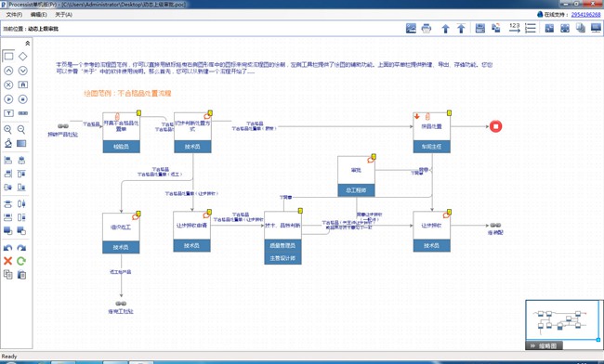Select the rectangle activity shape tool
Screen dimensions: 604x364
click(x=8, y=56)
